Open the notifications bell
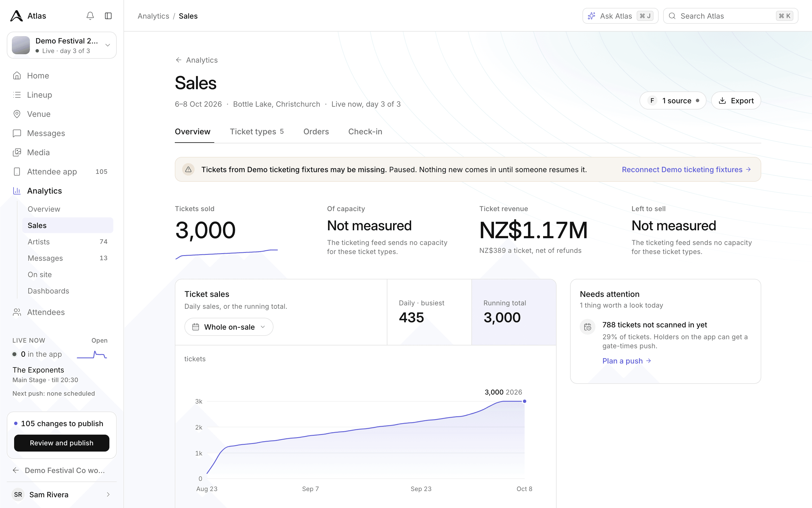The image size is (812, 508). pos(90,16)
